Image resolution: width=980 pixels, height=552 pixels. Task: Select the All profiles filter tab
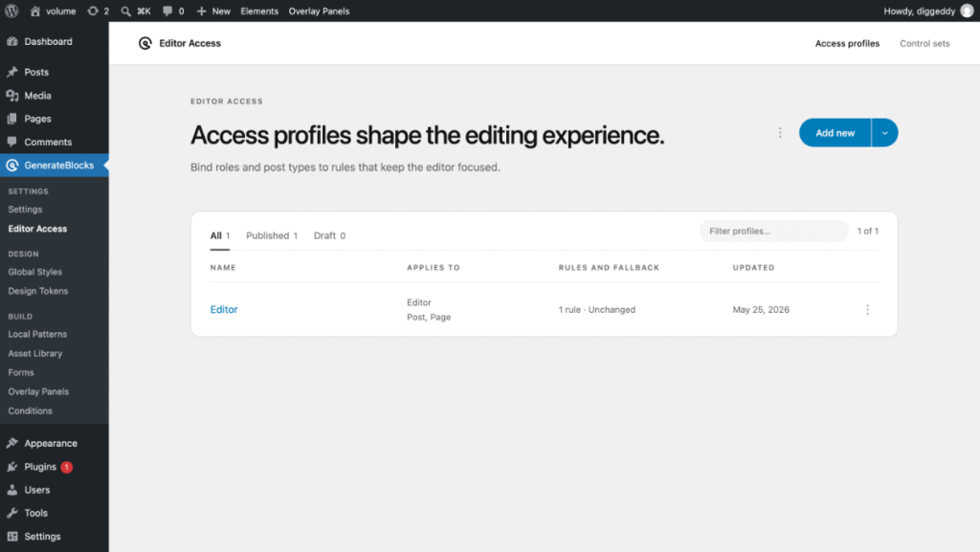(x=220, y=235)
